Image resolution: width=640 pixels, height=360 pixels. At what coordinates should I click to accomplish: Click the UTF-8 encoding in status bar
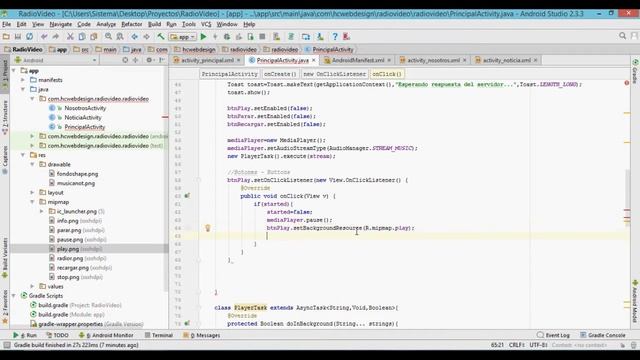tap(538, 345)
